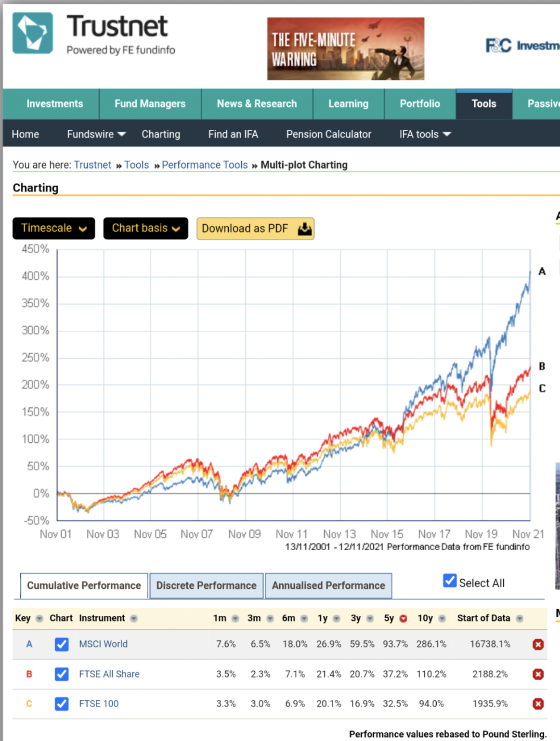This screenshot has width=560, height=741.
Task: Open the Chart basis dropdown
Action: tap(146, 228)
